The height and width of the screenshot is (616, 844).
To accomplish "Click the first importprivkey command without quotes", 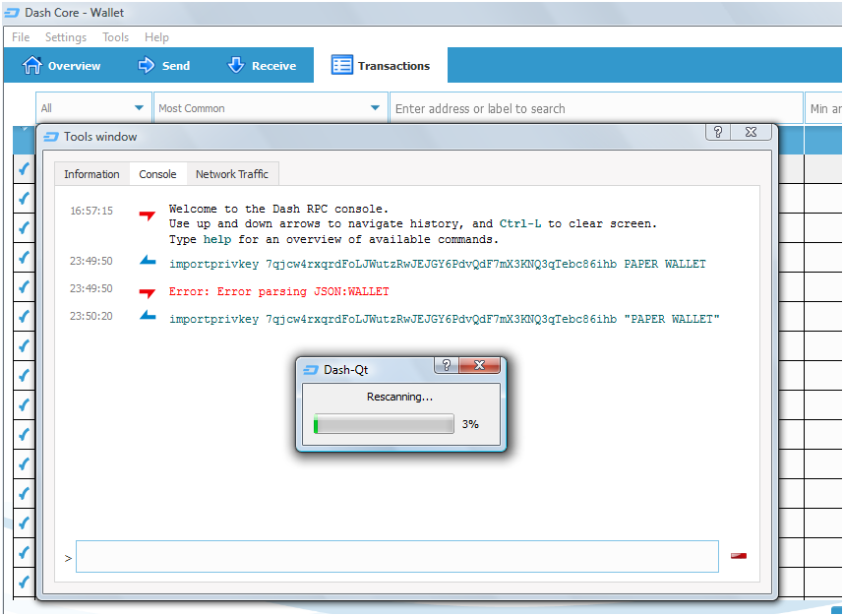I will (x=437, y=265).
